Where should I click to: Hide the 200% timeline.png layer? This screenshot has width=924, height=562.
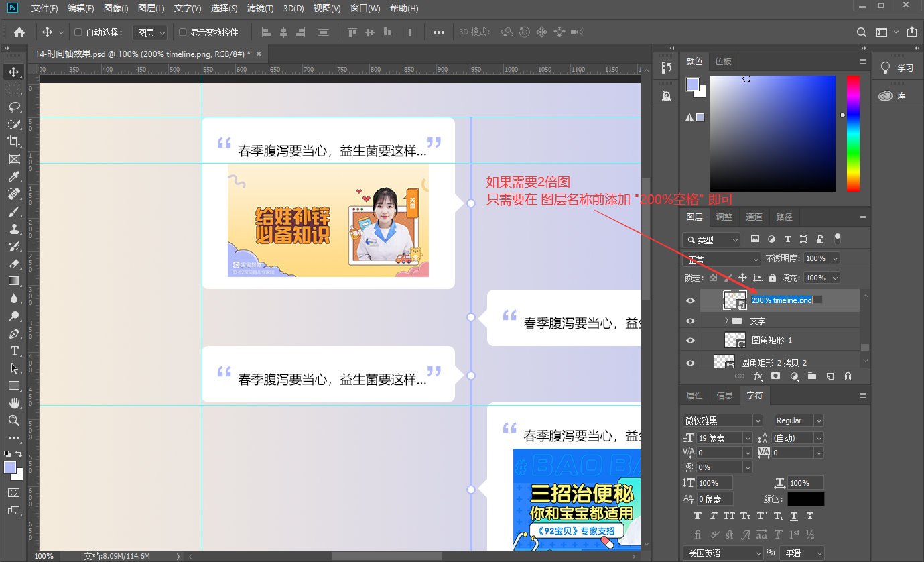690,300
